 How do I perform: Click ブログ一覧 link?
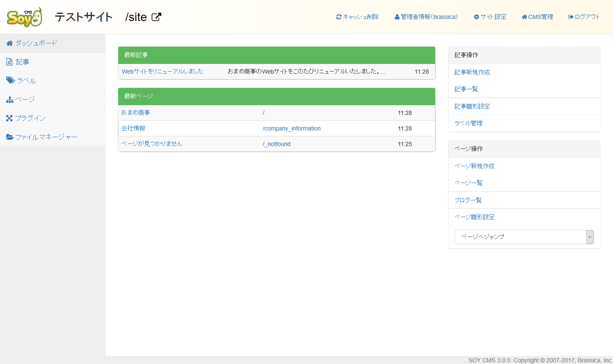(468, 200)
